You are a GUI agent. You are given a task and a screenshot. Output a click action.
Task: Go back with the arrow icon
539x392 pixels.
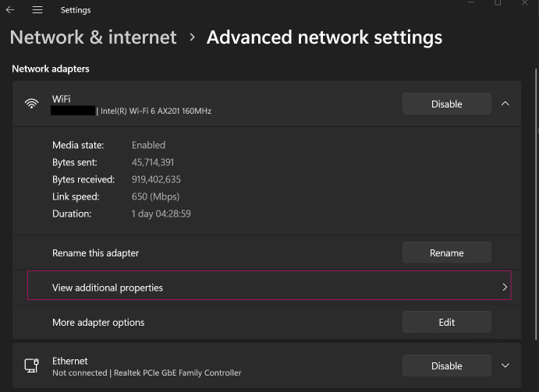(10, 10)
